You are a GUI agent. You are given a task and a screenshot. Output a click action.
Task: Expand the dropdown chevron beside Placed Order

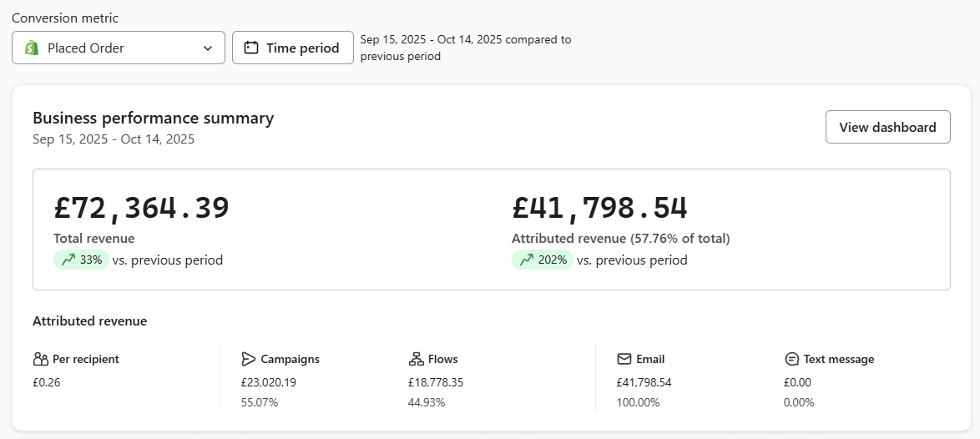click(x=208, y=48)
